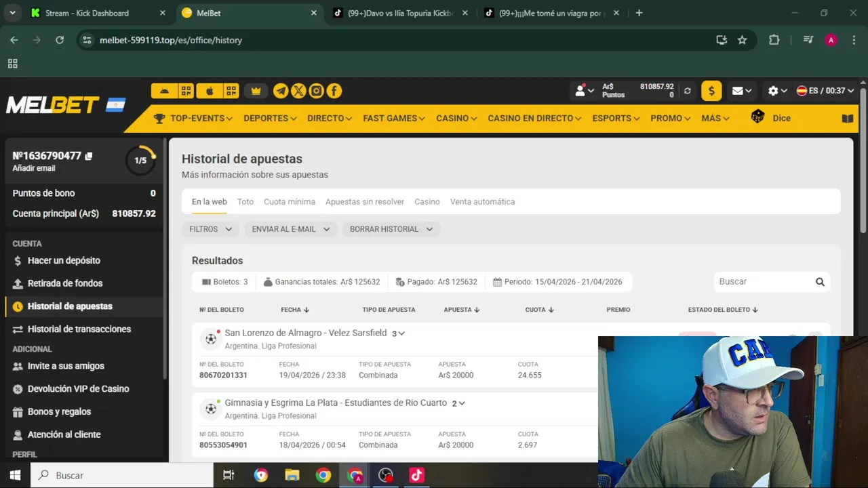Click Periodo 15/04/2026 - 21/04/2026 chip

click(557, 282)
